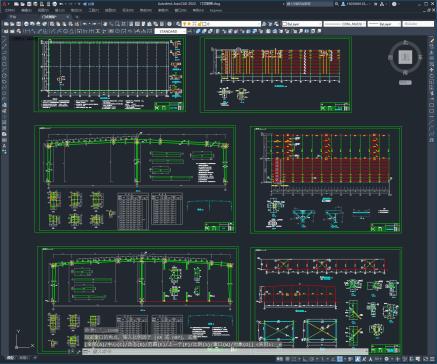Select the Move tool in the modify toolbar

432,70
